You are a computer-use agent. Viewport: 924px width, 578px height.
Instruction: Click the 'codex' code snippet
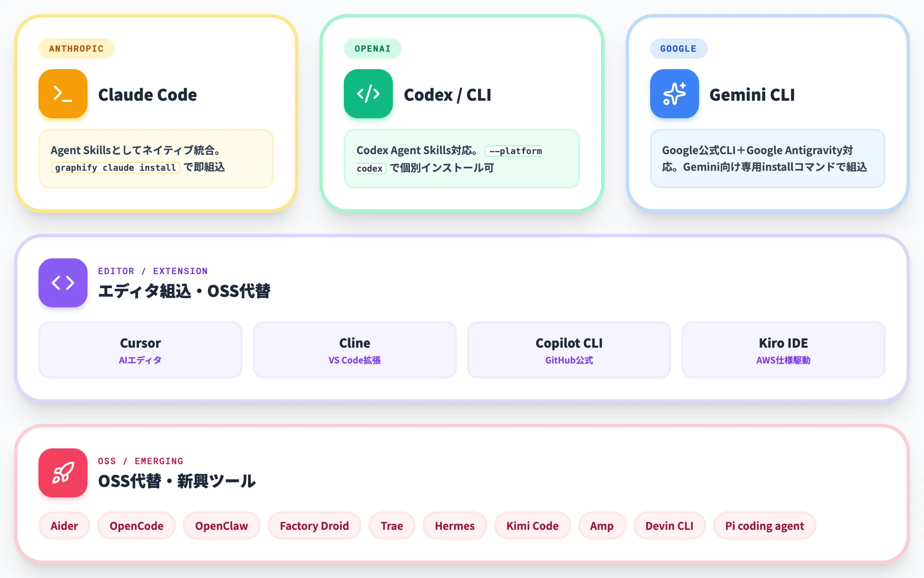371,169
